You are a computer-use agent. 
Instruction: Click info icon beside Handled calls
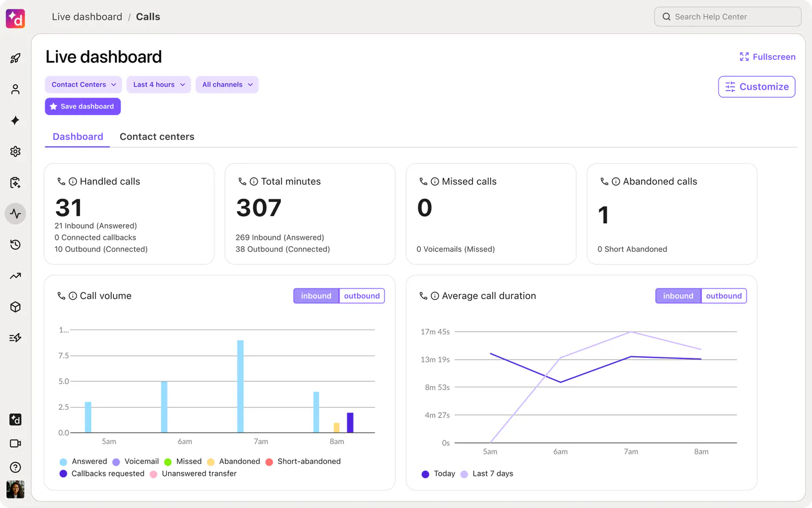click(x=73, y=182)
